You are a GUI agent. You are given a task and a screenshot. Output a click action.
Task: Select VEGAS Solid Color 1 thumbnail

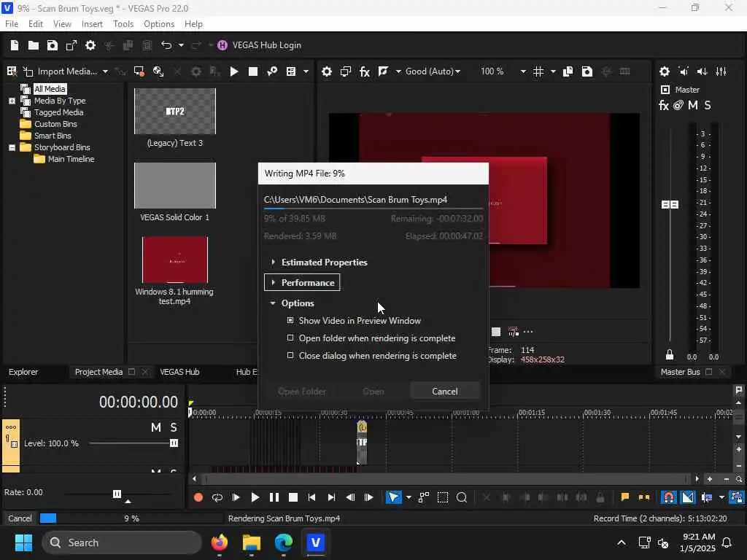(x=175, y=186)
